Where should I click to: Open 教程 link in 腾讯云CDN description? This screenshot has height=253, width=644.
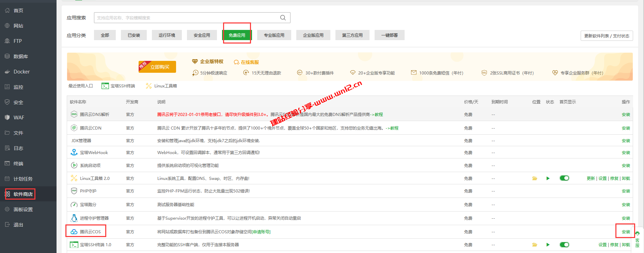coord(394,128)
